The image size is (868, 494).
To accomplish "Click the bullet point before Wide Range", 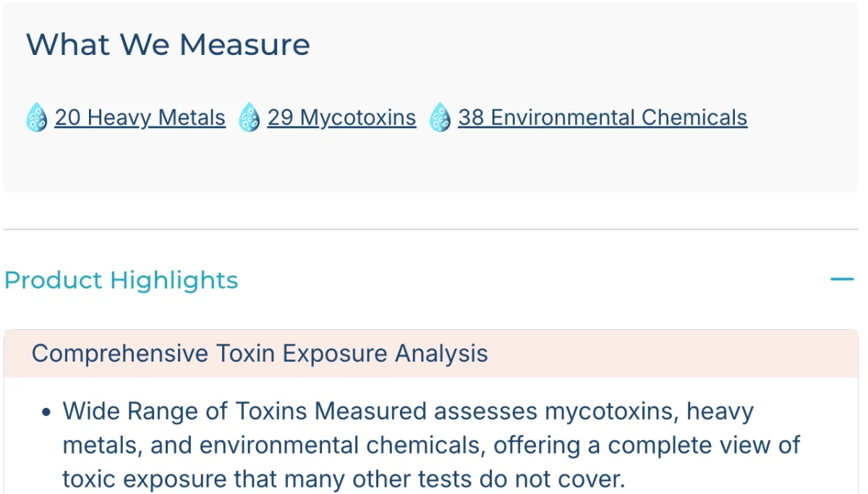I will 46,413.
